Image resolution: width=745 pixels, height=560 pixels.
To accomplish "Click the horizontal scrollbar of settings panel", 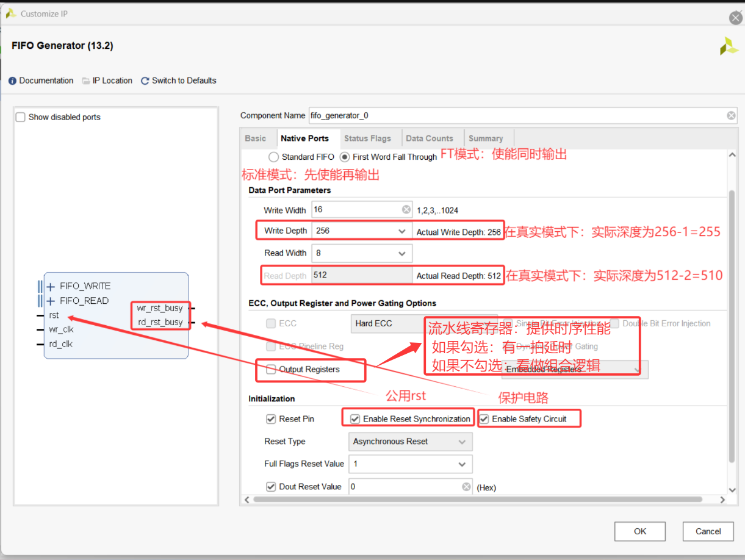I will coord(478,500).
